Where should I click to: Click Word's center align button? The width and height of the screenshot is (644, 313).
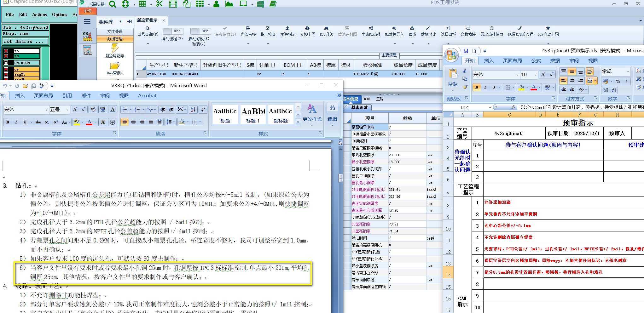tap(133, 122)
